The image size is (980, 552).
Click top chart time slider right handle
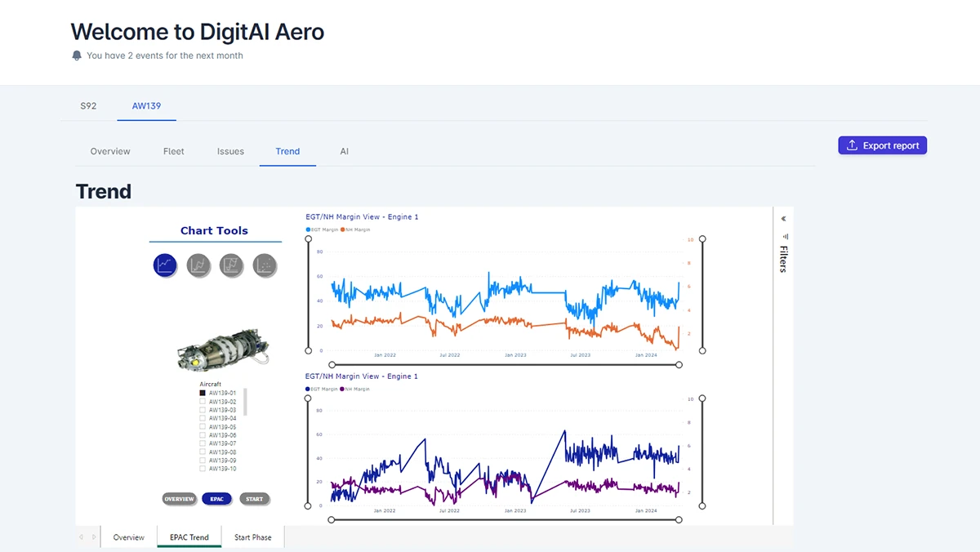679,365
